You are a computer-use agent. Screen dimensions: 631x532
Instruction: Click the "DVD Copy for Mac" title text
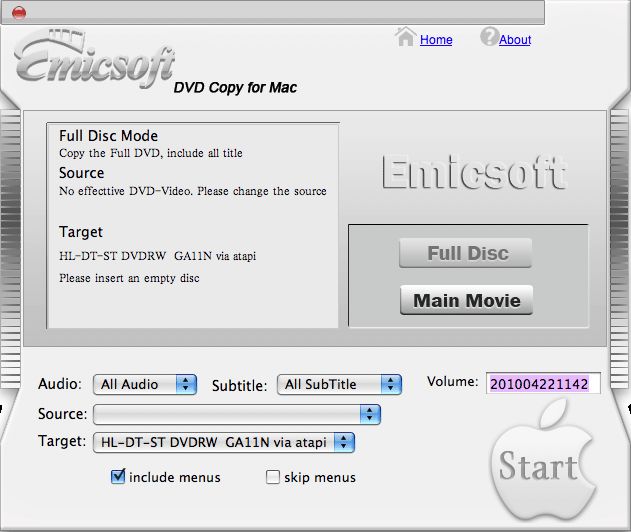coord(235,87)
